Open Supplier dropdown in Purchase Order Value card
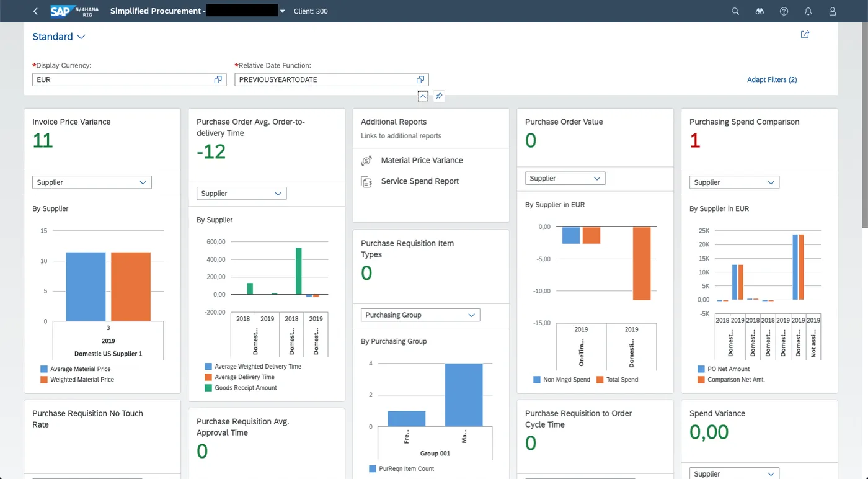This screenshot has width=868, height=479. click(565, 178)
